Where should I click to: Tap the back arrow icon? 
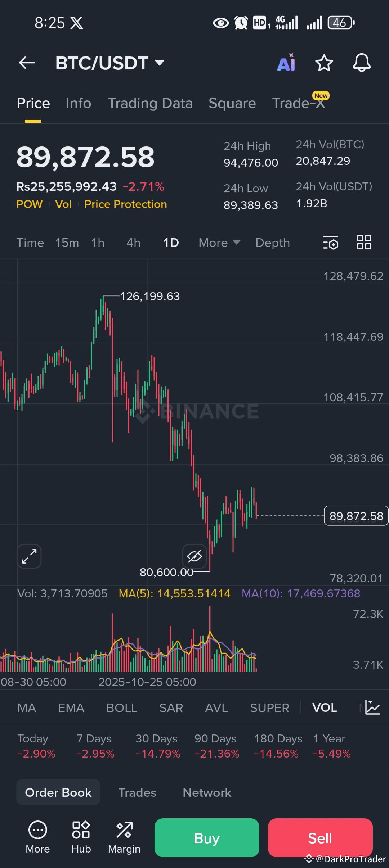(x=27, y=63)
